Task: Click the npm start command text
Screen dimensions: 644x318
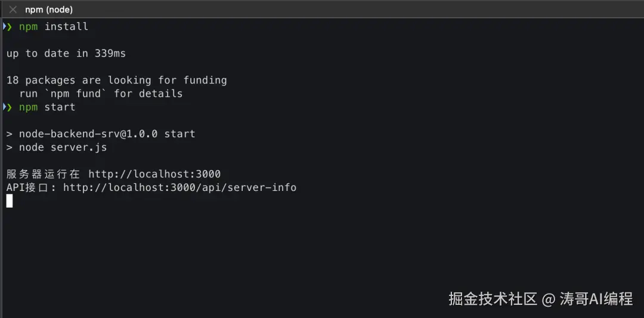Action: click(x=47, y=107)
